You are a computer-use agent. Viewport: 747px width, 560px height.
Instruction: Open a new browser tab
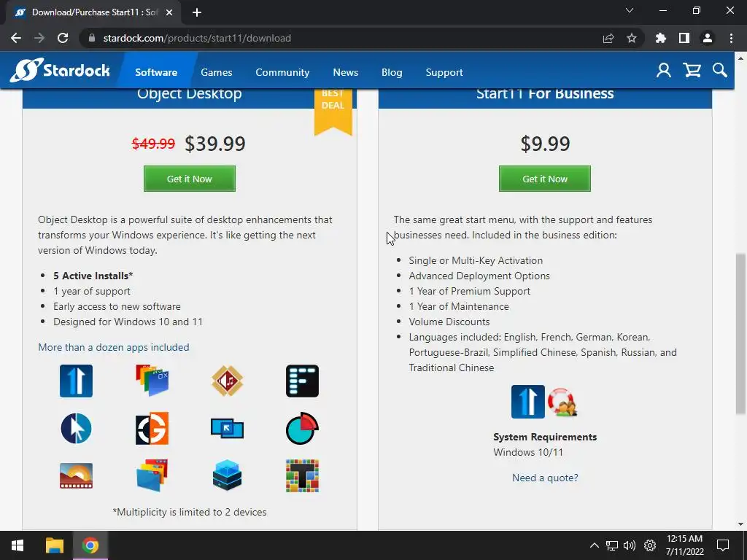pyautogui.click(x=197, y=12)
